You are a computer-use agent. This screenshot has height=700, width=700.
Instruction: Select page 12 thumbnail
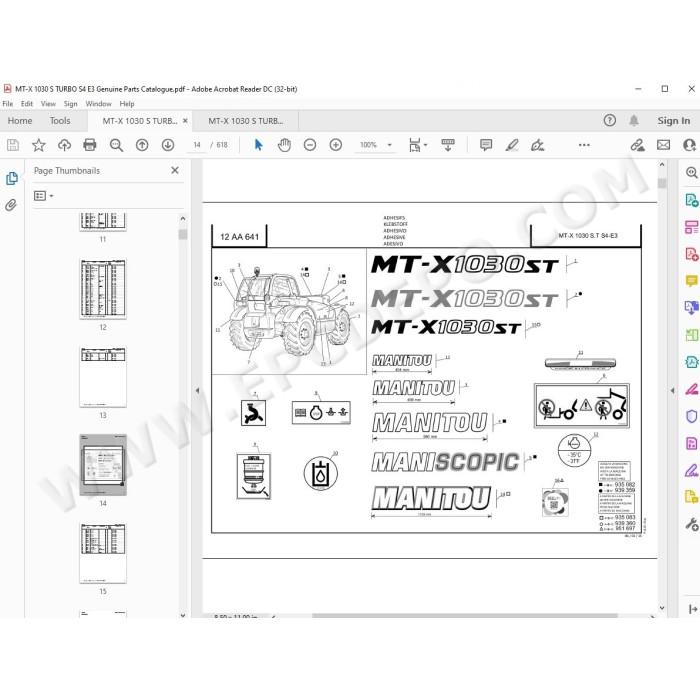(103, 288)
